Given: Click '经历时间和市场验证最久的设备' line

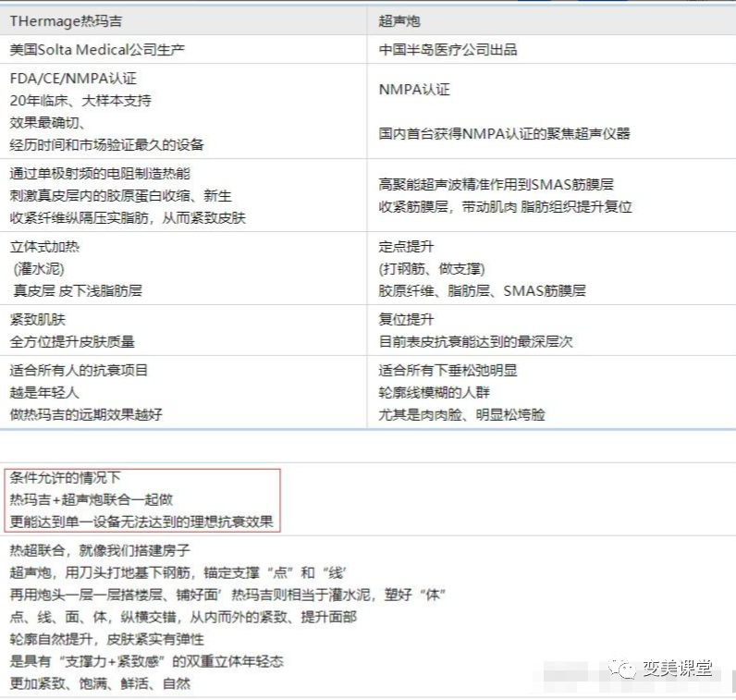Looking at the screenshot, I should tap(106, 144).
